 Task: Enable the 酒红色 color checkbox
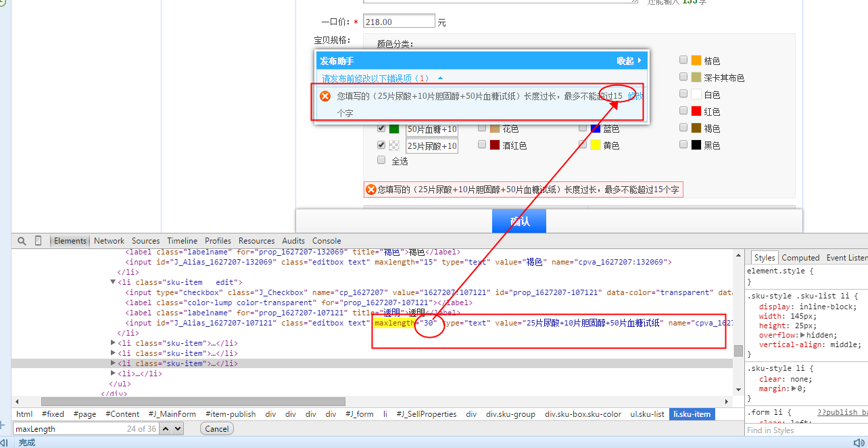point(482,144)
